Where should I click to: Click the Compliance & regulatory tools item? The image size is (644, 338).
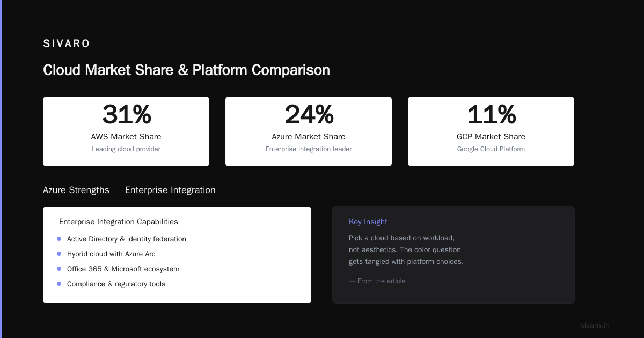pyautogui.click(x=116, y=284)
